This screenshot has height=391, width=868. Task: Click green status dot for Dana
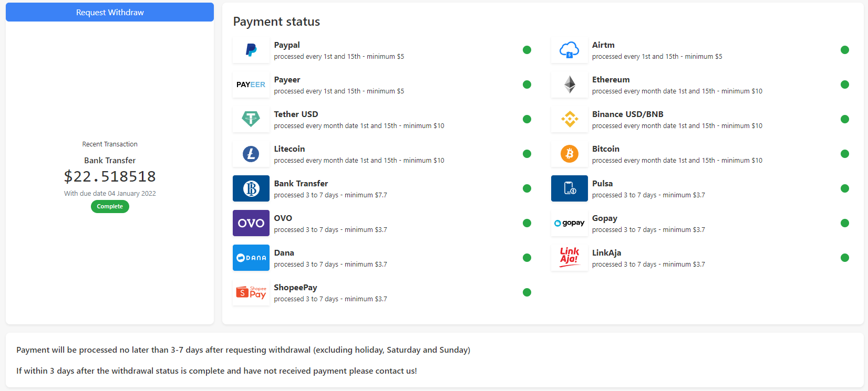point(527,258)
